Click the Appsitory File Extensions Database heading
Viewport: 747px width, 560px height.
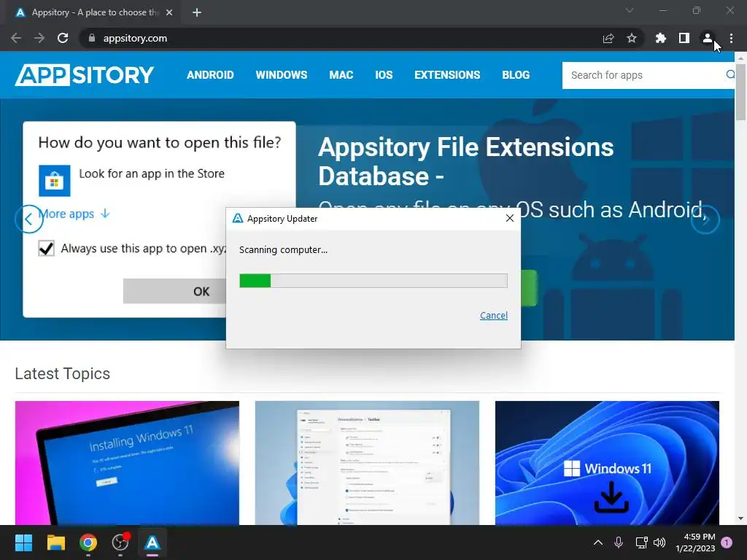(465, 161)
